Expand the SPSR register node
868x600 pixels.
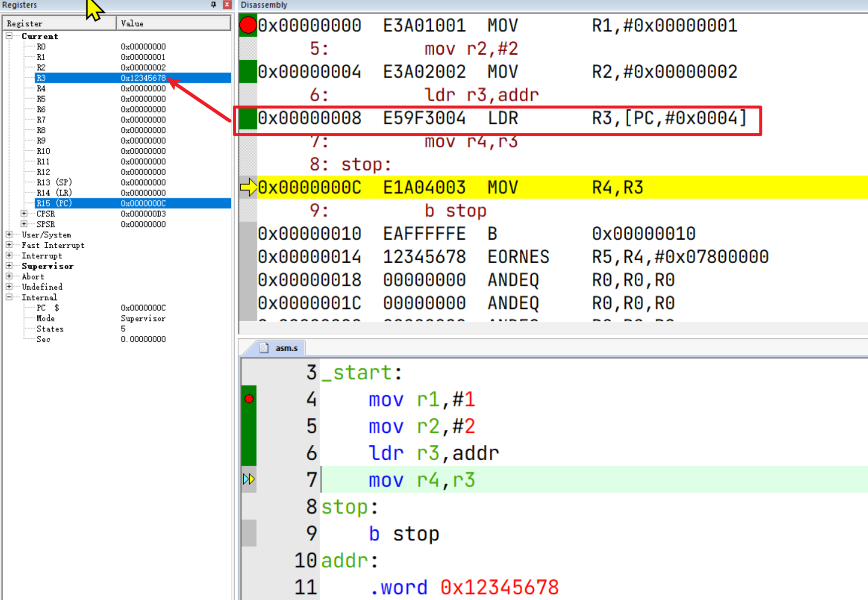[24, 224]
